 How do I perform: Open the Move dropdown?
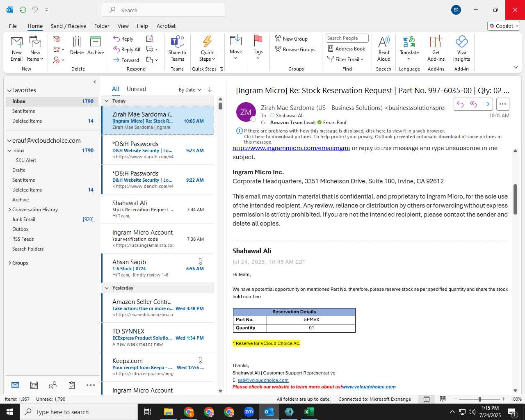click(236, 48)
